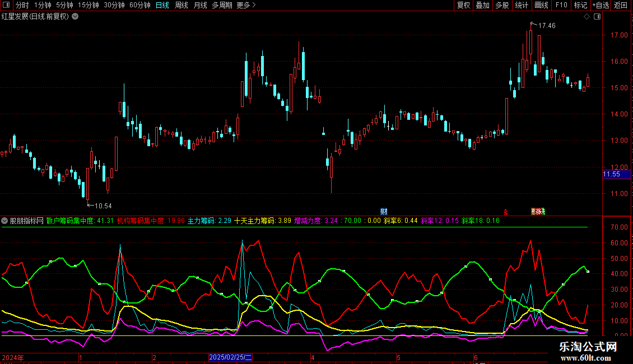This screenshot has width=633, height=364.
Task: Click the 70.00 indicator axis label
Action: click(619, 227)
